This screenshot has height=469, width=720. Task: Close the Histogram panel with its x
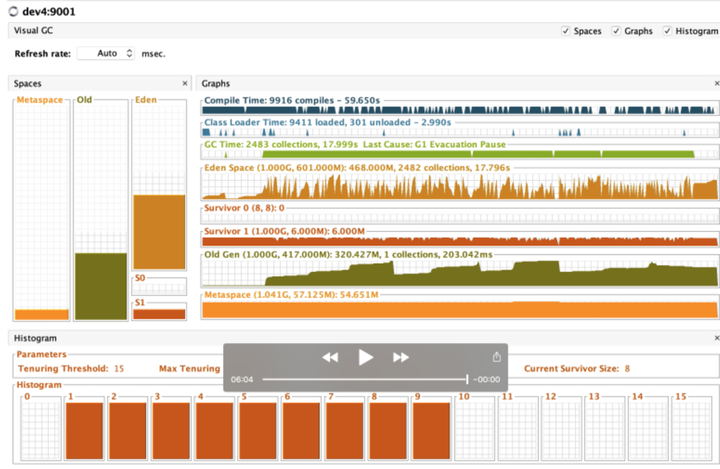pyautogui.click(x=716, y=340)
